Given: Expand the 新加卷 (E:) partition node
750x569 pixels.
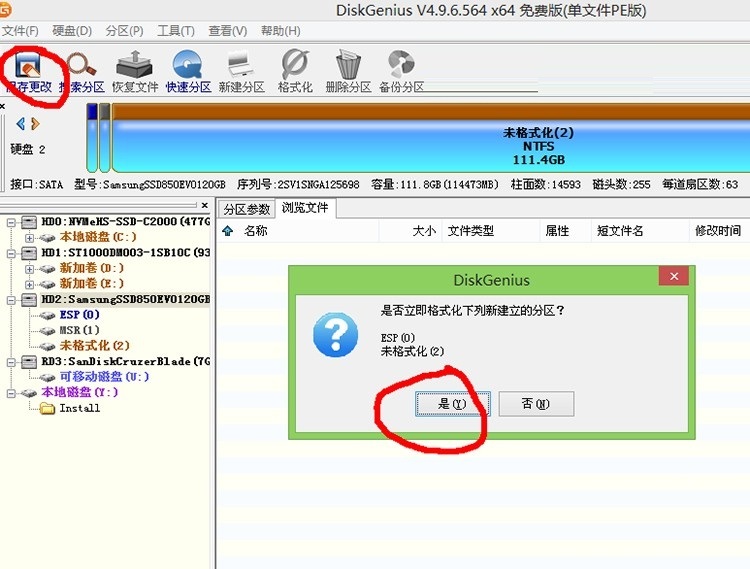Looking at the screenshot, I should point(30,284).
